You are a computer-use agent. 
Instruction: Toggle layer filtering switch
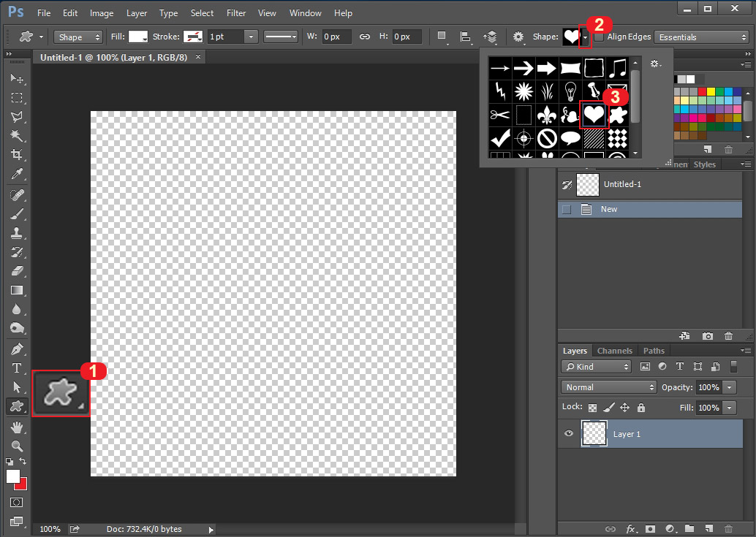point(733,367)
